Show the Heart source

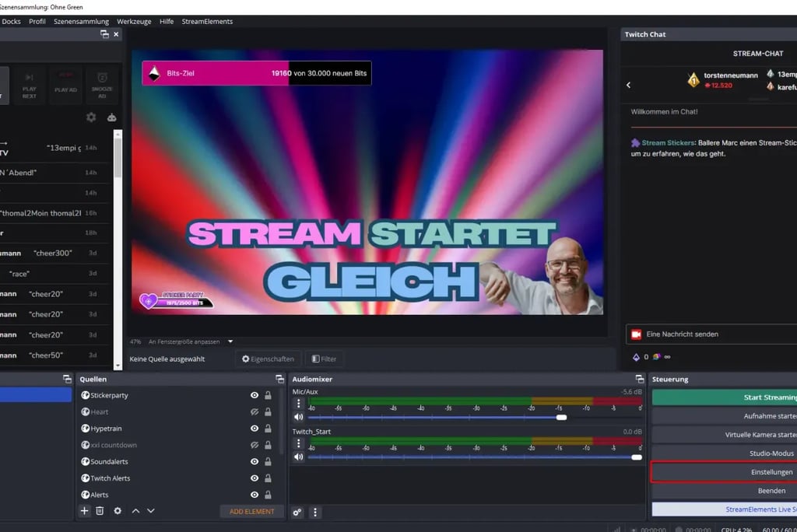[253, 411]
